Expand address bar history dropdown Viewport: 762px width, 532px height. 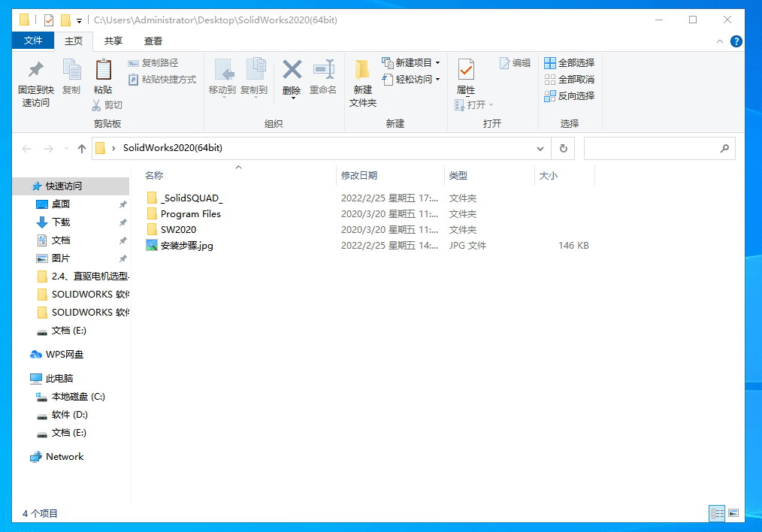tap(540, 148)
